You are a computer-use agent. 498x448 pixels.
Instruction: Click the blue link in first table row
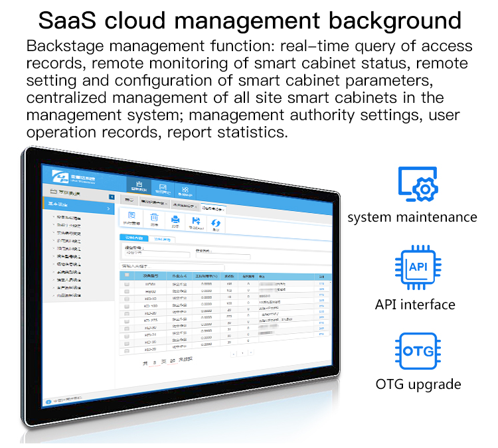321,283
